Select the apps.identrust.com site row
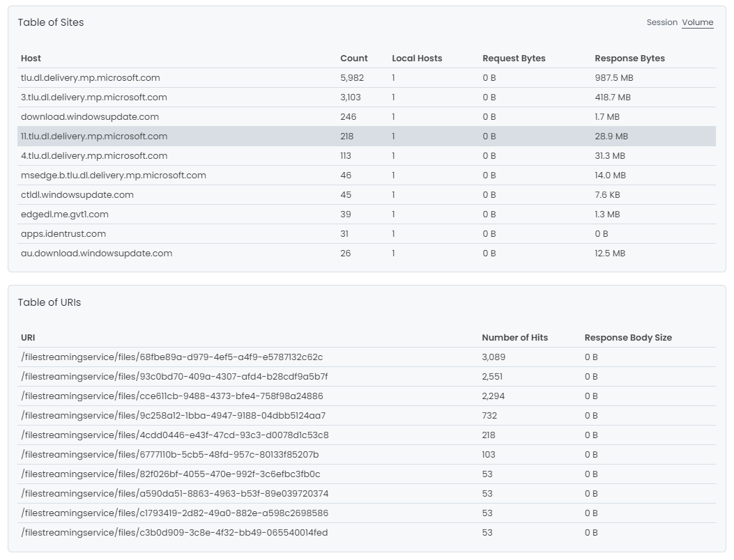This screenshot has width=734, height=560. (63, 234)
